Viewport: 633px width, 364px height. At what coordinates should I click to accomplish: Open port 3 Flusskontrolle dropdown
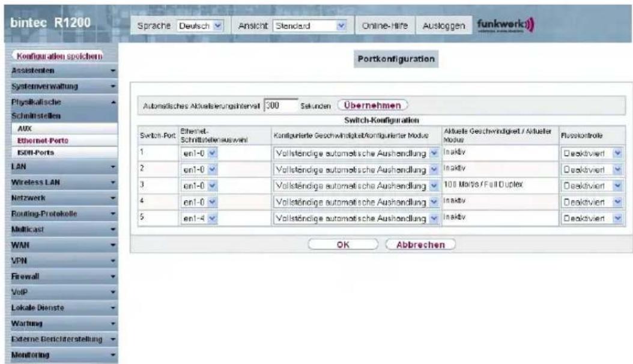click(x=592, y=186)
